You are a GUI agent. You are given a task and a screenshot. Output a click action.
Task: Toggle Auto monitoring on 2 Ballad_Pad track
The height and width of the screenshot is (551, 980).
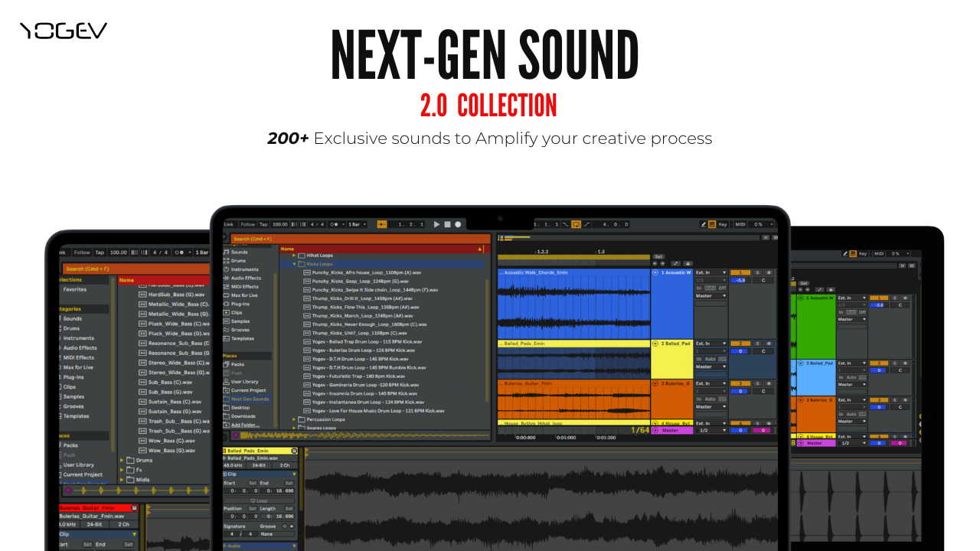point(710,359)
